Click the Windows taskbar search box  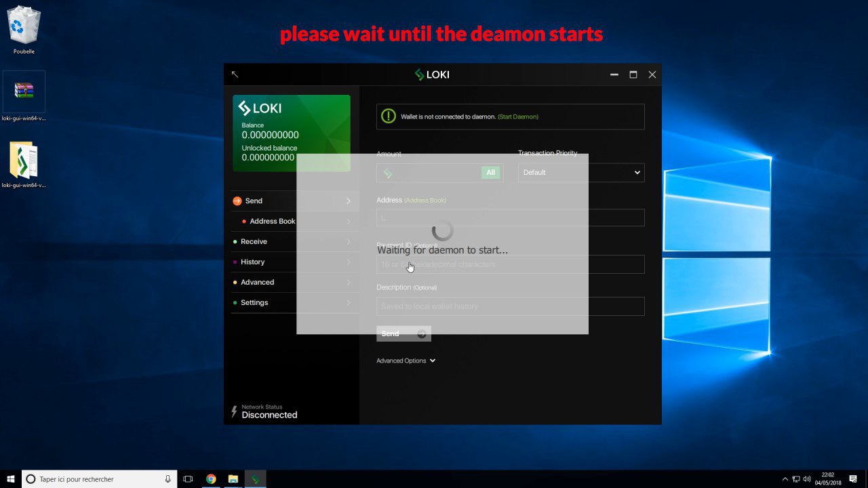click(100, 479)
